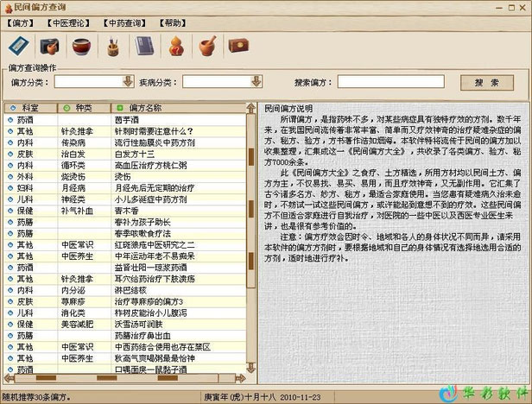Click the blue book toolbar icon
This screenshot has width=532, height=404.
[19, 46]
